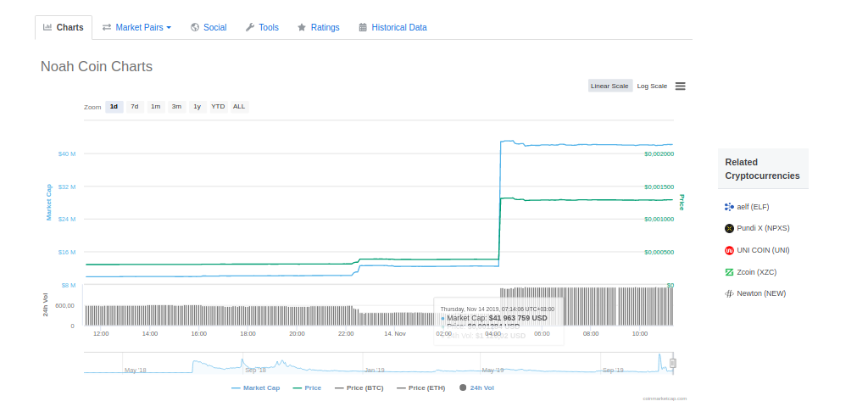The image size is (868, 418).
Task: Click the star icon beside Ratings
Action: (302, 27)
